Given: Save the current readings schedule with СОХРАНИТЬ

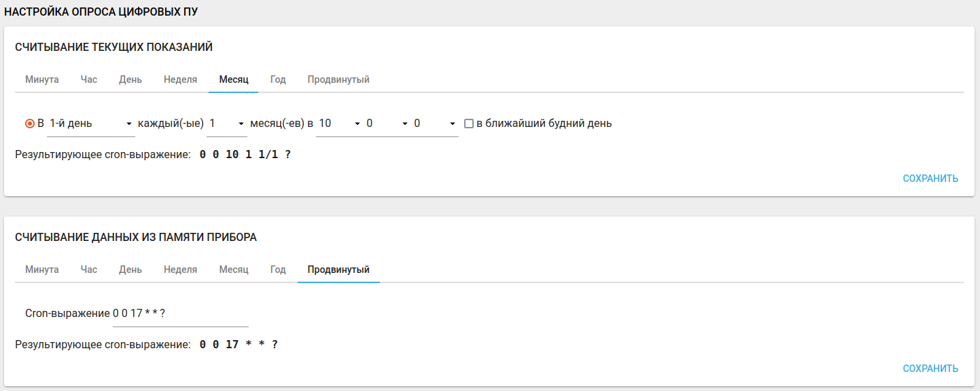Looking at the screenshot, I should (930, 179).
